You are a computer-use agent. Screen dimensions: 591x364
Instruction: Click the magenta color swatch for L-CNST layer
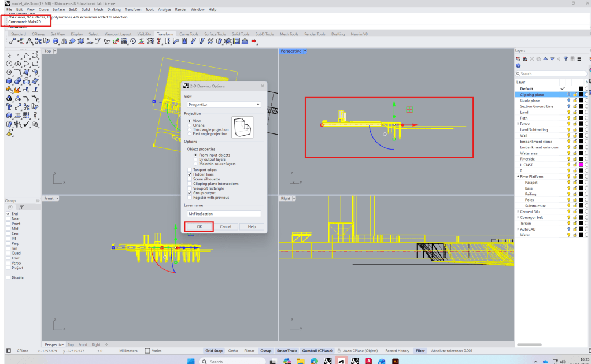coord(581,165)
